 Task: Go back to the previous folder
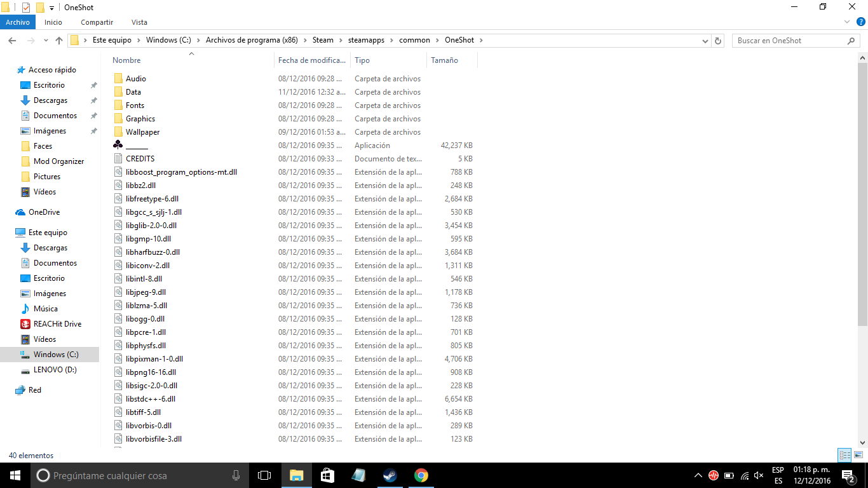tap(12, 41)
